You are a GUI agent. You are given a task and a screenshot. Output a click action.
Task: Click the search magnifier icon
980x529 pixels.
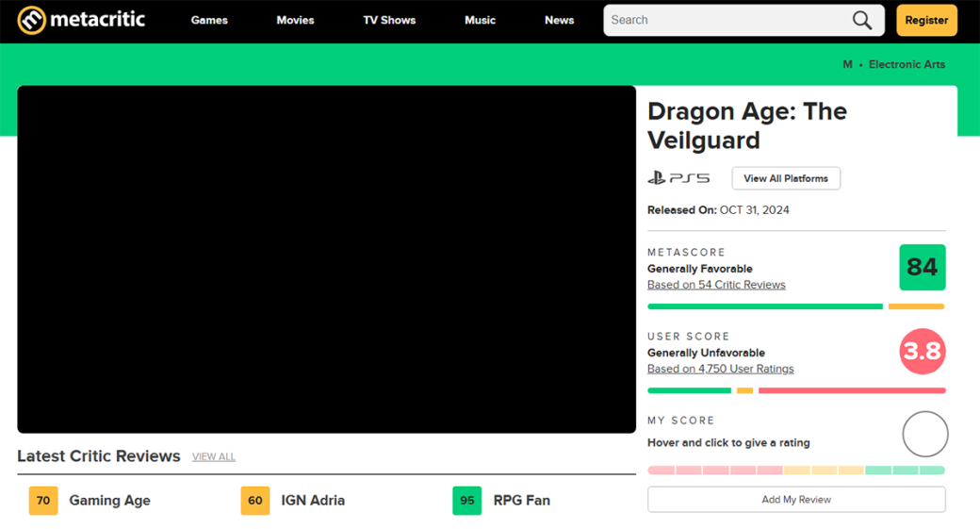[x=862, y=20]
